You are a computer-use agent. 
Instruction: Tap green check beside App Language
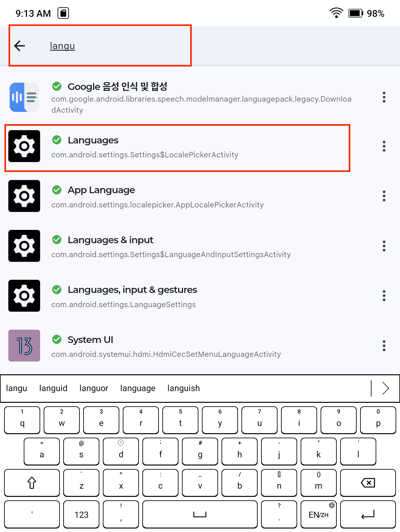pos(57,190)
